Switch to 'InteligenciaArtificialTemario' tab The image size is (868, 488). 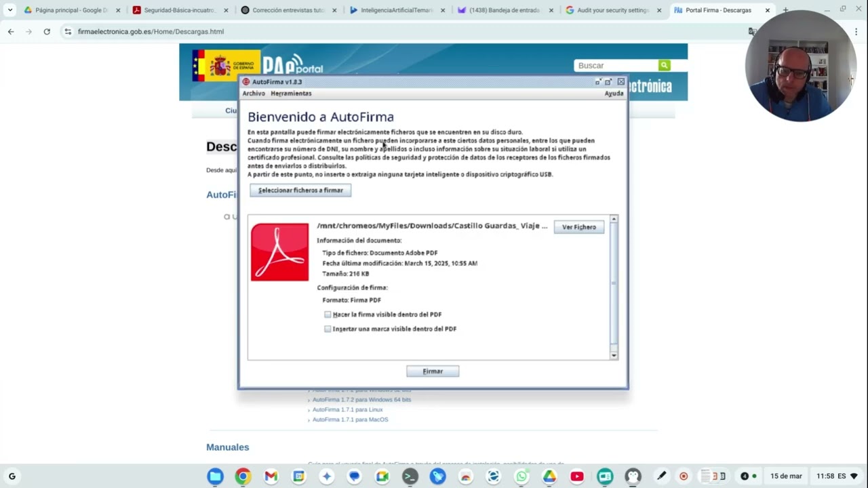pyautogui.click(x=397, y=10)
